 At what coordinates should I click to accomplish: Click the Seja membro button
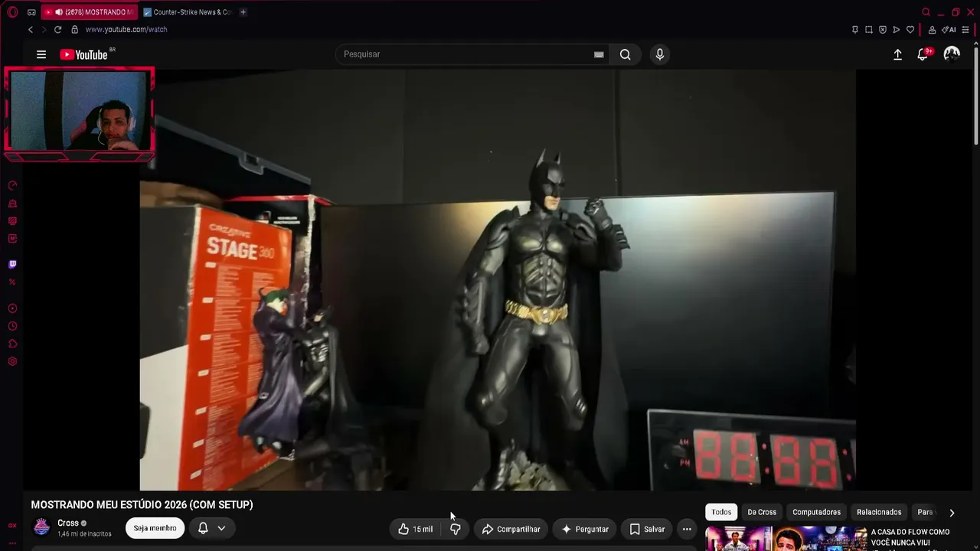155,528
